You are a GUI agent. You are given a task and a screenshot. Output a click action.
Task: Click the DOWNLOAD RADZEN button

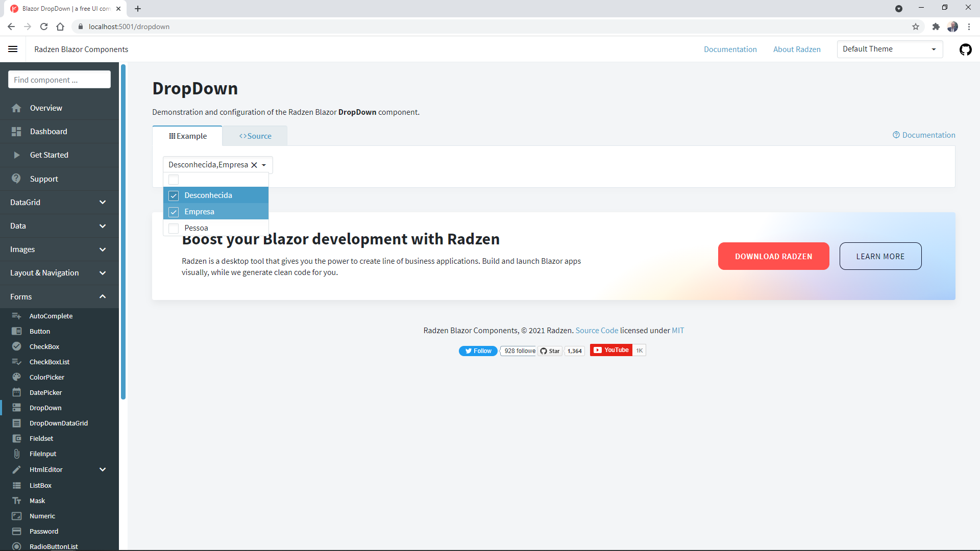(x=773, y=256)
